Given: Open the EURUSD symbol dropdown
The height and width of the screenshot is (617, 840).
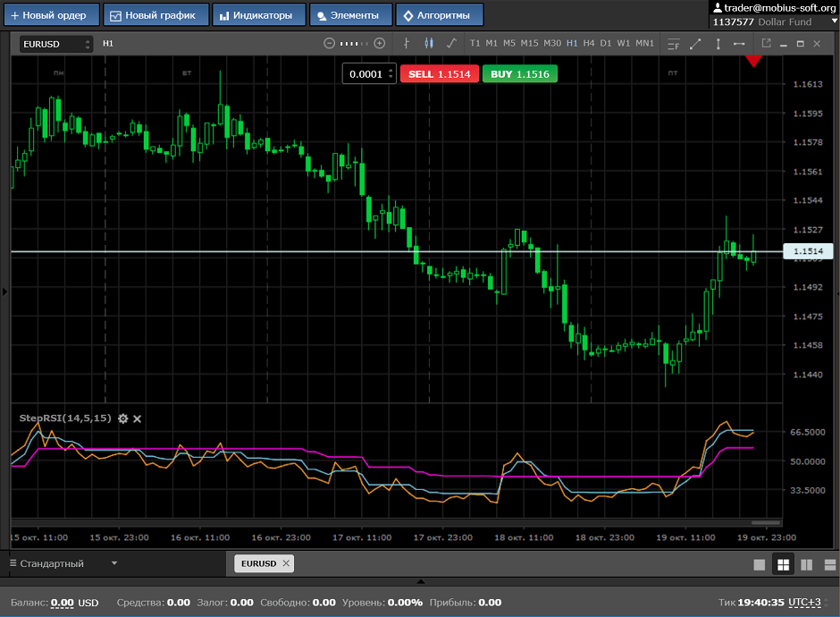Looking at the screenshot, I should [x=56, y=44].
